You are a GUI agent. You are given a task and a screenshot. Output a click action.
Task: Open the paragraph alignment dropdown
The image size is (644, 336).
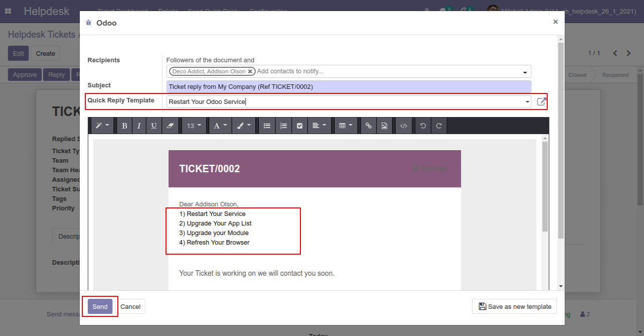pos(319,126)
